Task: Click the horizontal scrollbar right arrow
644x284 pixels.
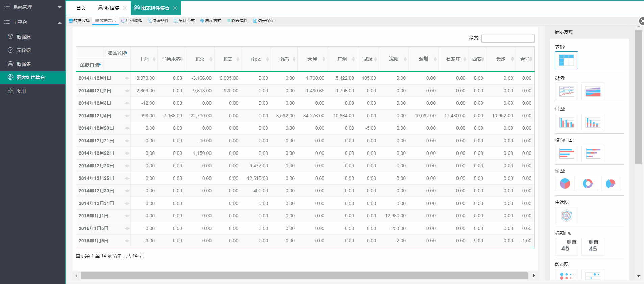Action: click(x=534, y=276)
